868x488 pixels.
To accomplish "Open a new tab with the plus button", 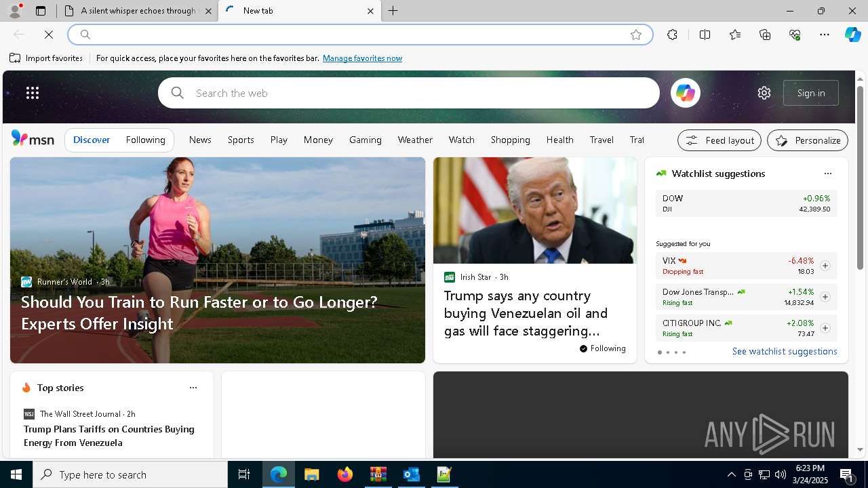I will (393, 11).
